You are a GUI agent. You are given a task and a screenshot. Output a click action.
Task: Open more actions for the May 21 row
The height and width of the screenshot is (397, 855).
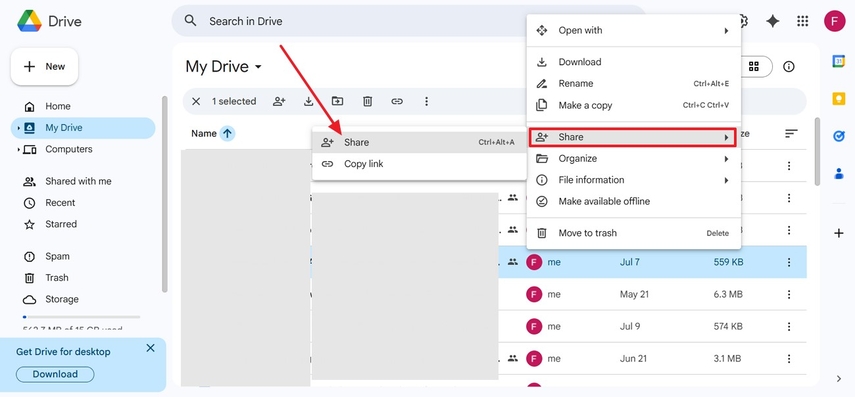tap(788, 294)
